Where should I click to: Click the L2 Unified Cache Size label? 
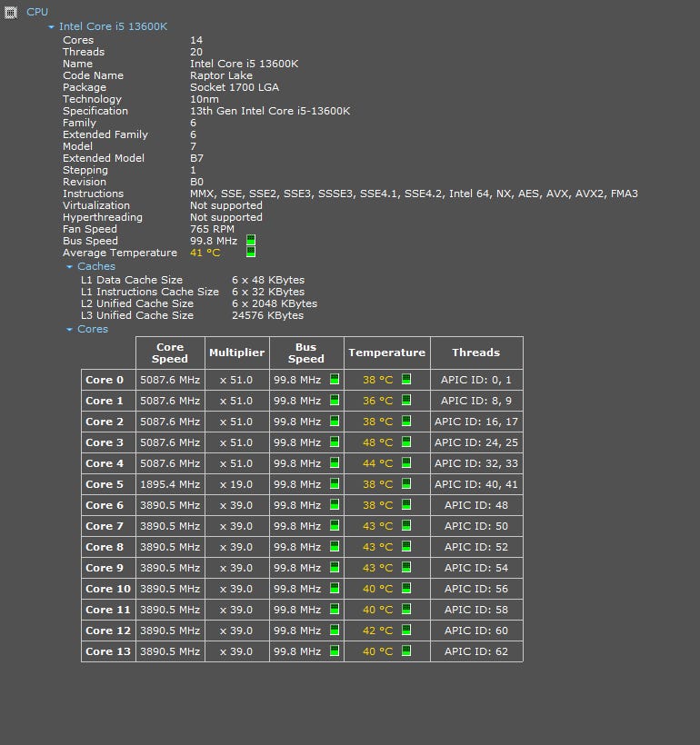point(137,303)
